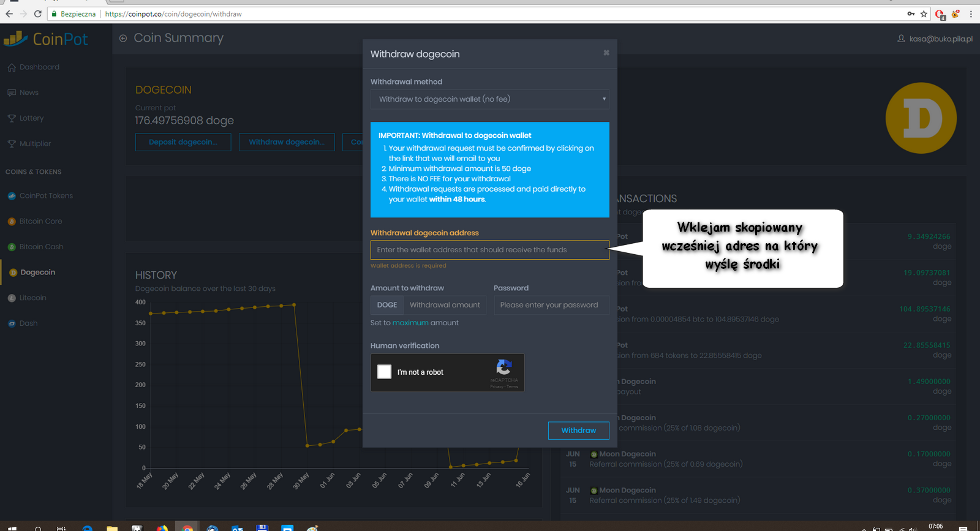Click the DOGE currency label addon
The height and width of the screenshot is (531, 980).
(x=387, y=305)
